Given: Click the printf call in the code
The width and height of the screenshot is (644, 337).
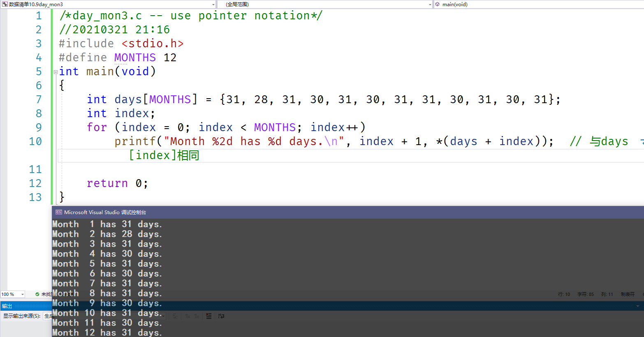Looking at the screenshot, I should coord(135,141).
